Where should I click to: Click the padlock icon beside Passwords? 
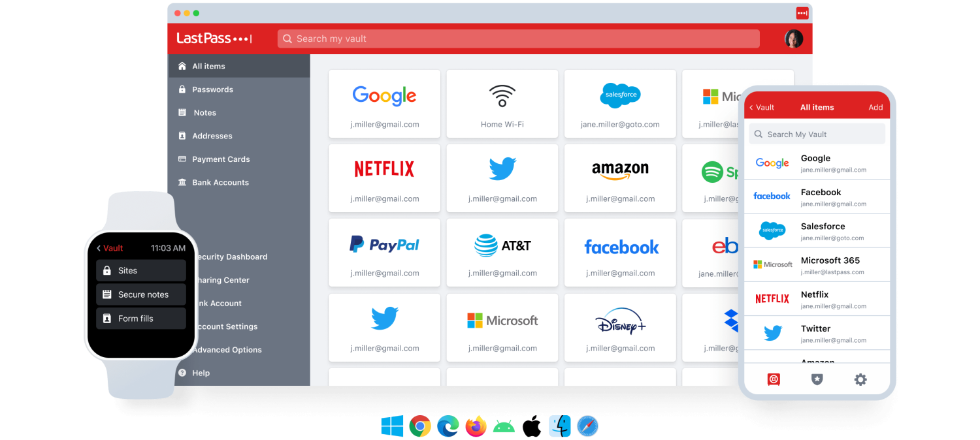(x=182, y=89)
